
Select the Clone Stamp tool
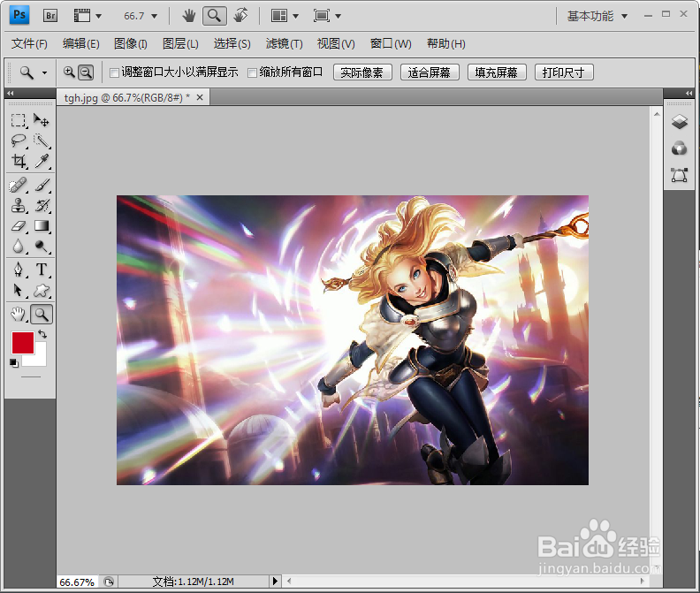pyautogui.click(x=19, y=205)
